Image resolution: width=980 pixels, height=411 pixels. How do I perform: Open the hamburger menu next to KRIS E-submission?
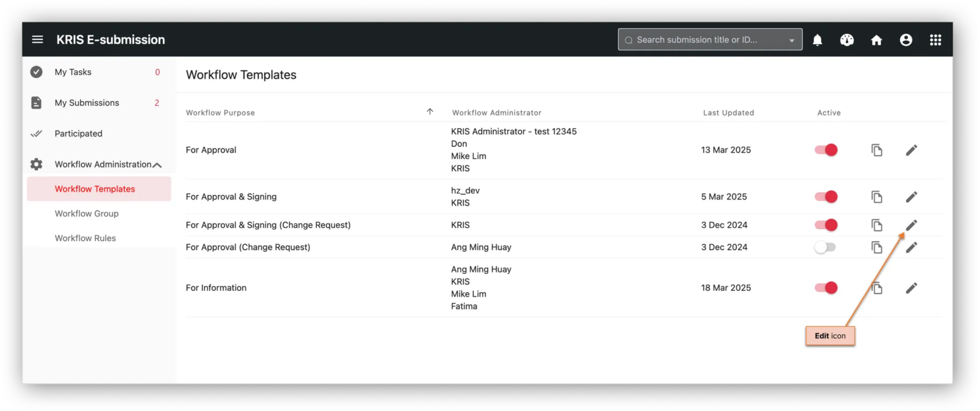pos(37,39)
